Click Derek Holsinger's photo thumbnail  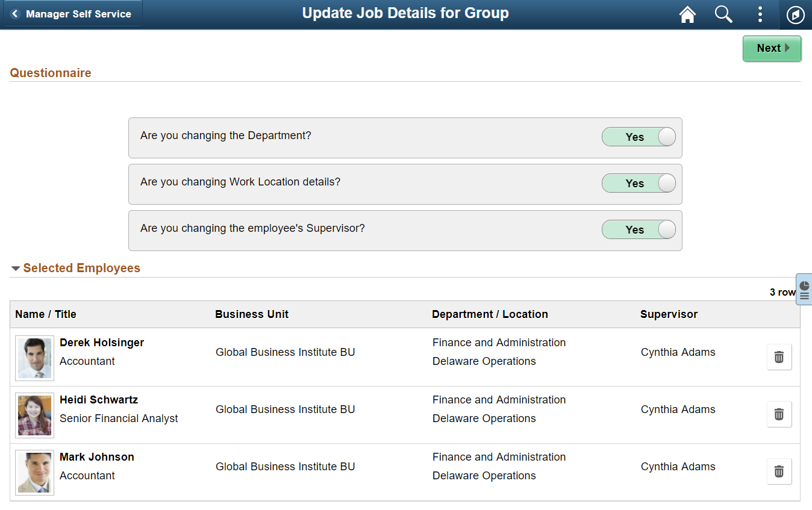coord(35,358)
